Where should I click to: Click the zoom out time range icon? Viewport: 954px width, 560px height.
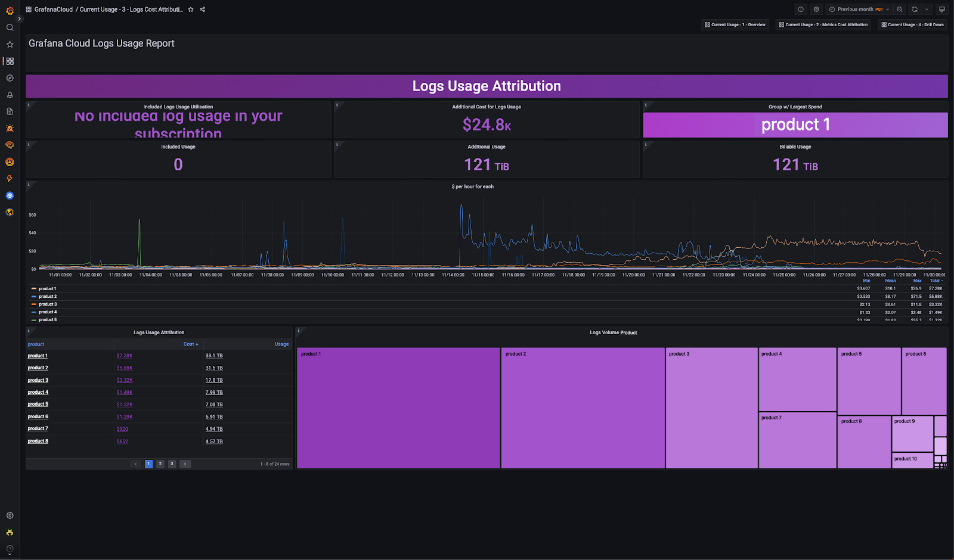pyautogui.click(x=900, y=10)
